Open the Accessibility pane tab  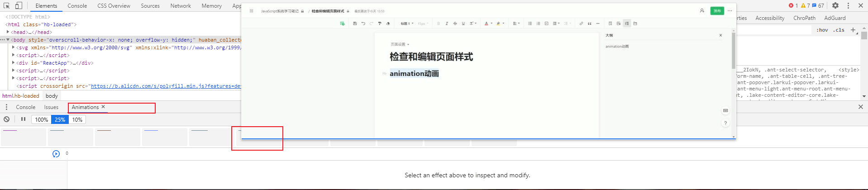coord(770,18)
